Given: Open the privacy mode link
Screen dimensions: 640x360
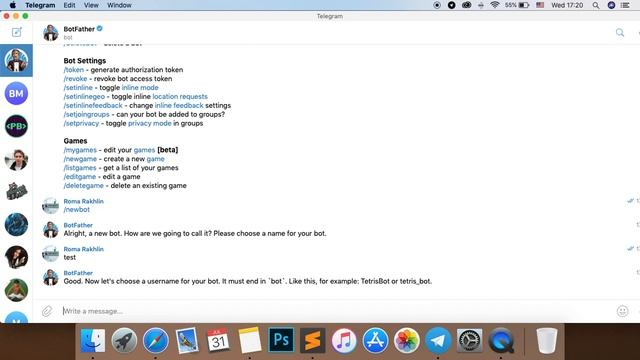Looking at the screenshot, I should (150, 124).
